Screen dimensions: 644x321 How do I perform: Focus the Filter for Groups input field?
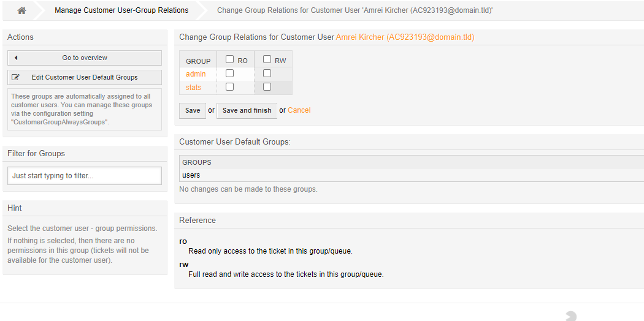pos(85,176)
